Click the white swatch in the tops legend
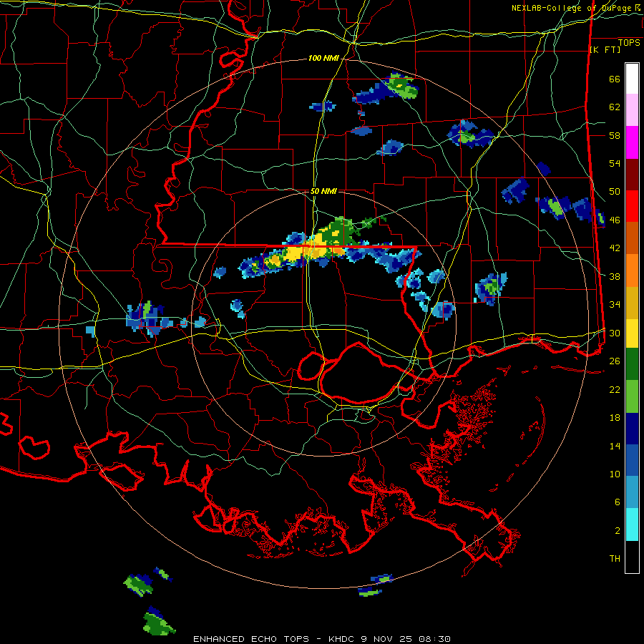This screenshot has width=644, height=644. (x=632, y=79)
